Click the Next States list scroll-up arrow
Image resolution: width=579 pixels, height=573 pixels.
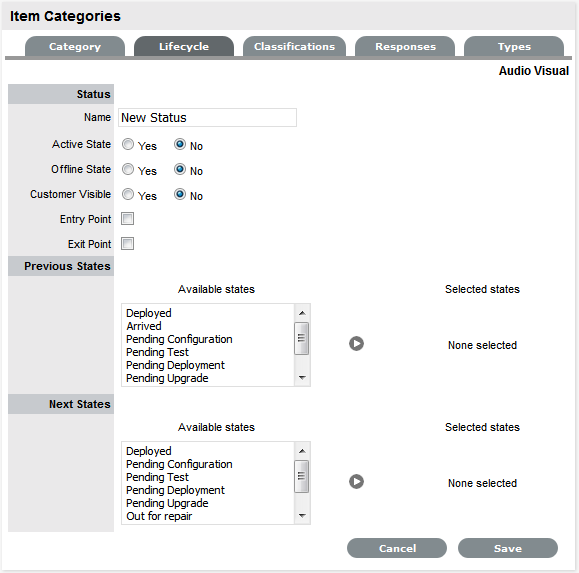tap(302, 451)
